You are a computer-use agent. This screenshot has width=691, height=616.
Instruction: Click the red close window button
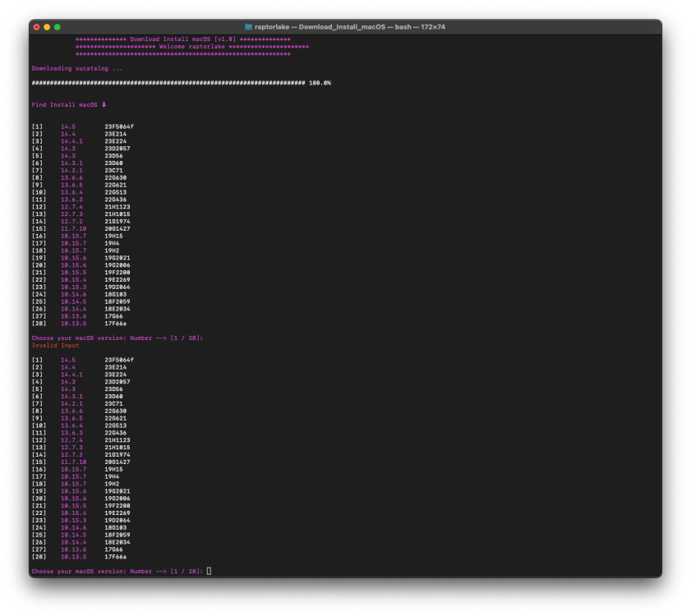[37, 27]
